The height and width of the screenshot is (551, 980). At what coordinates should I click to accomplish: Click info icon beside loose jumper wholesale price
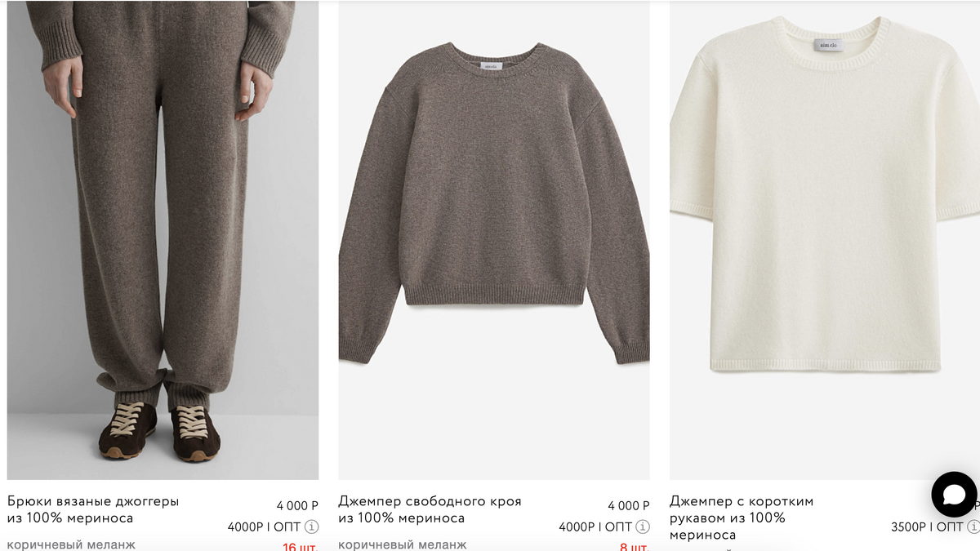[643, 527]
